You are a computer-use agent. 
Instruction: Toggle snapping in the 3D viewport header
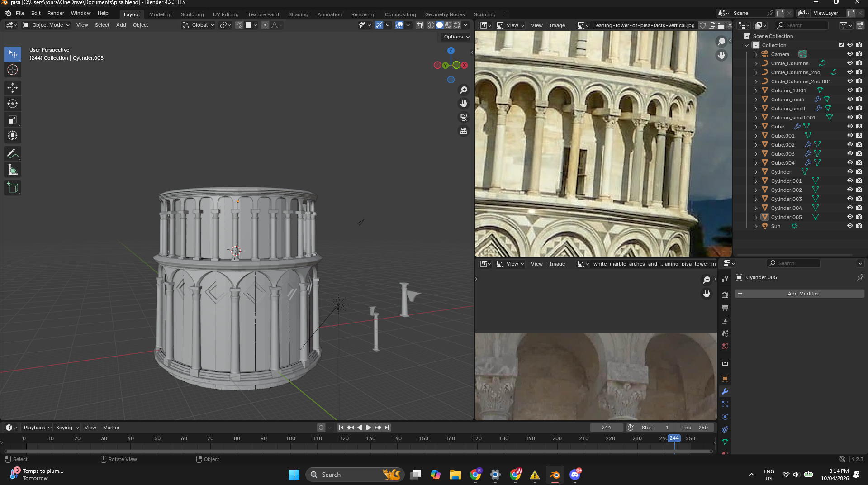(239, 25)
